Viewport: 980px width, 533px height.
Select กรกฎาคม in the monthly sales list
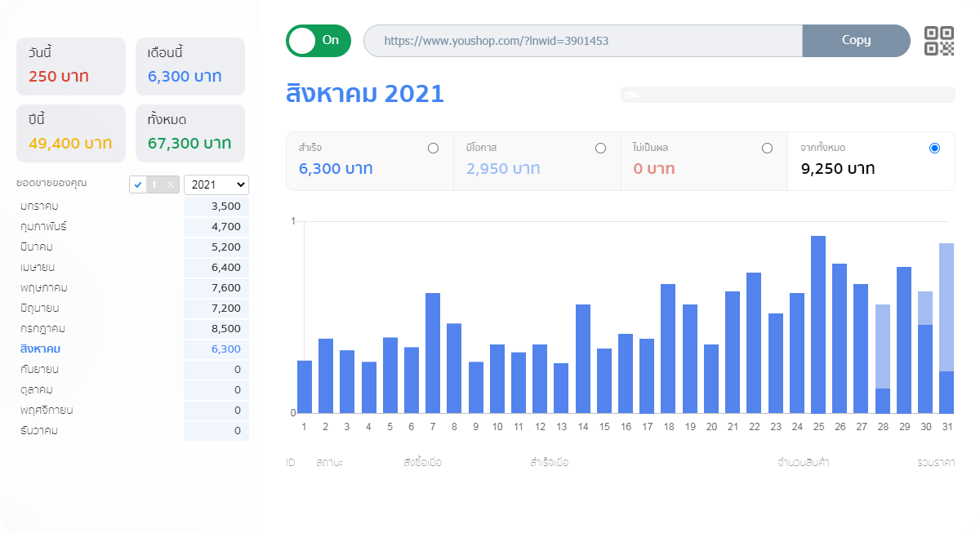43,328
